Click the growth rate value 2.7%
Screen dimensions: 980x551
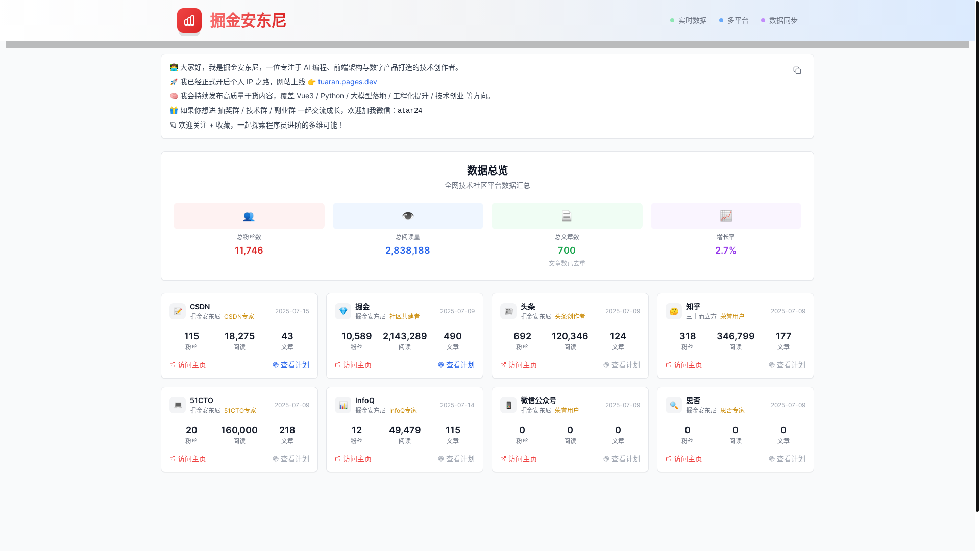pyautogui.click(x=726, y=251)
